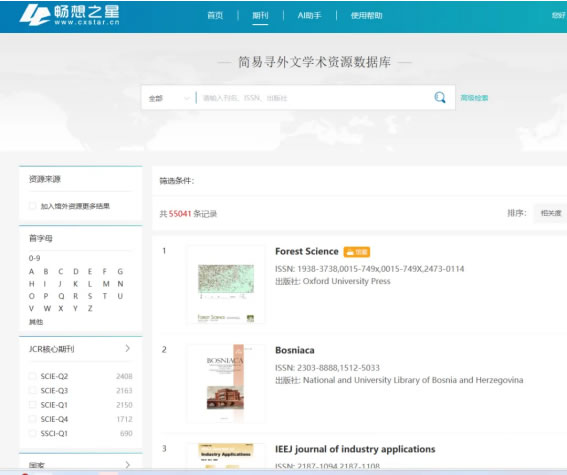Open AI助手 tab

tap(309, 16)
